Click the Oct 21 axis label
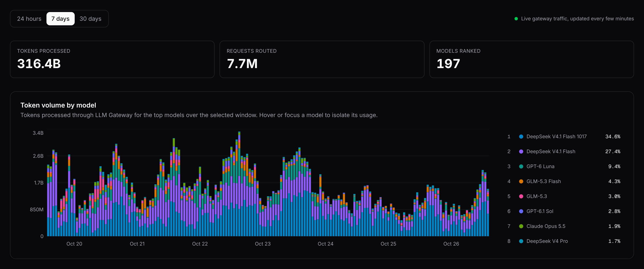This screenshot has width=644, height=269. click(x=137, y=244)
